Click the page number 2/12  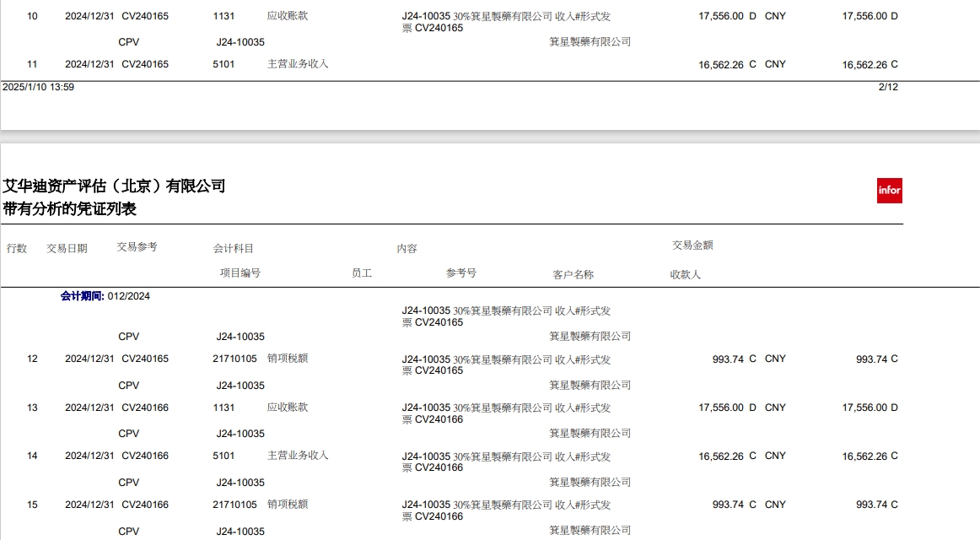click(x=888, y=87)
